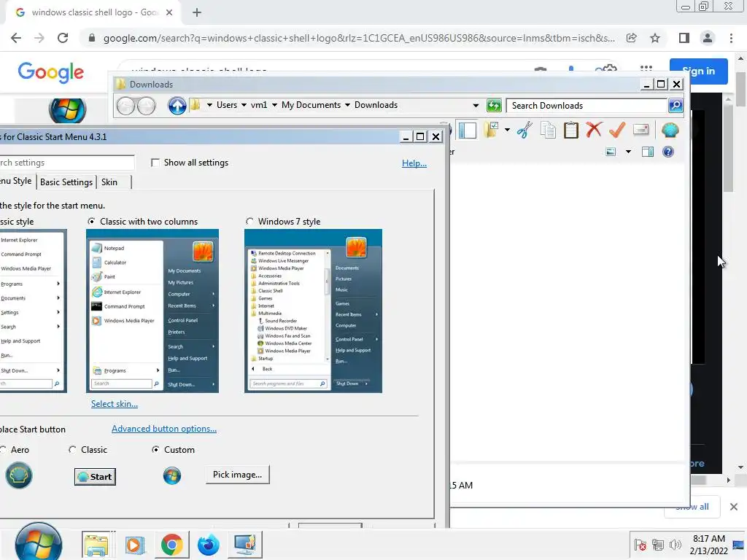
Task: Reload the Chrome page
Action: tap(63, 38)
